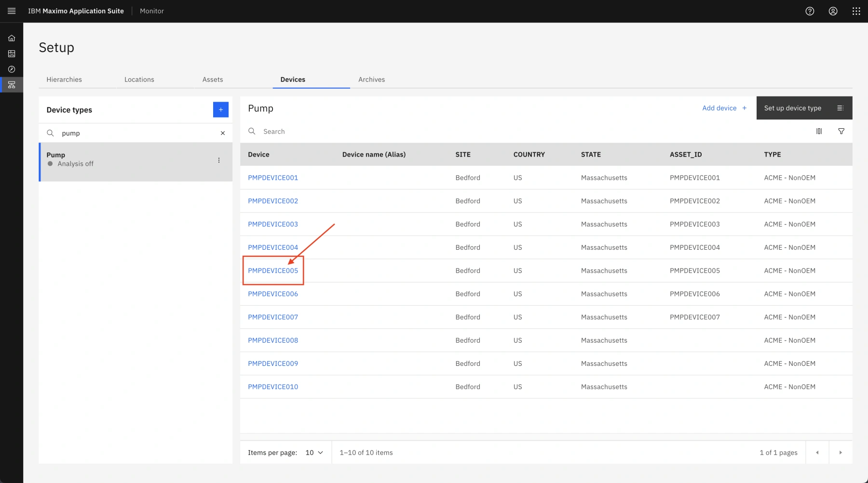The width and height of the screenshot is (868, 483).
Task: Go to Home in sidebar
Action: (12, 38)
